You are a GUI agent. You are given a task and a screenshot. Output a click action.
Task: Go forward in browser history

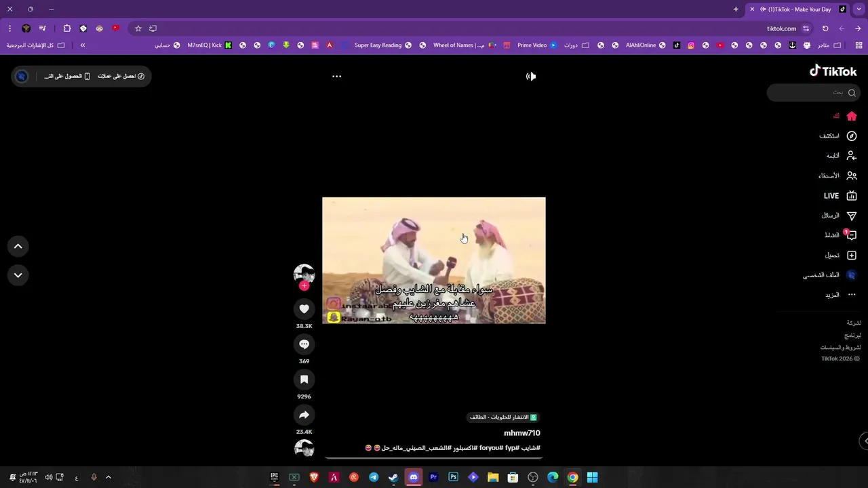(842, 28)
